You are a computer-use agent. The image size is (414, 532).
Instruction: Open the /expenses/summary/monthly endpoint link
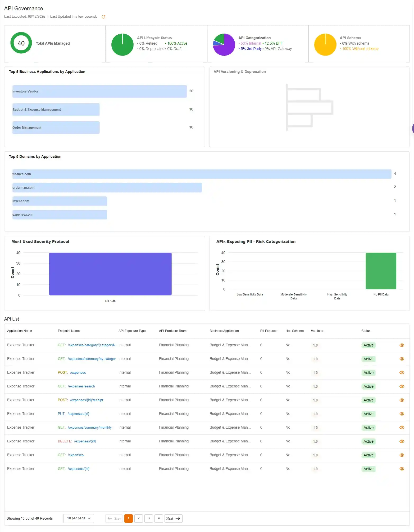[90, 428]
